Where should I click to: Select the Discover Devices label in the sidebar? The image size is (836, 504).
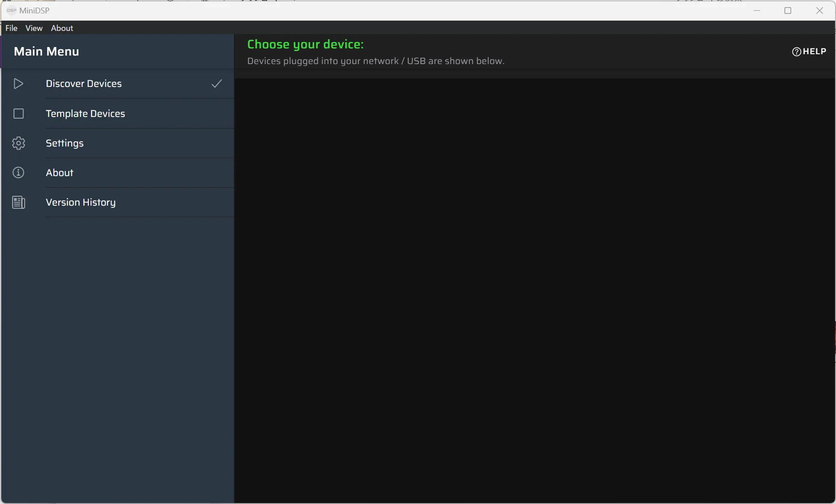click(x=84, y=84)
